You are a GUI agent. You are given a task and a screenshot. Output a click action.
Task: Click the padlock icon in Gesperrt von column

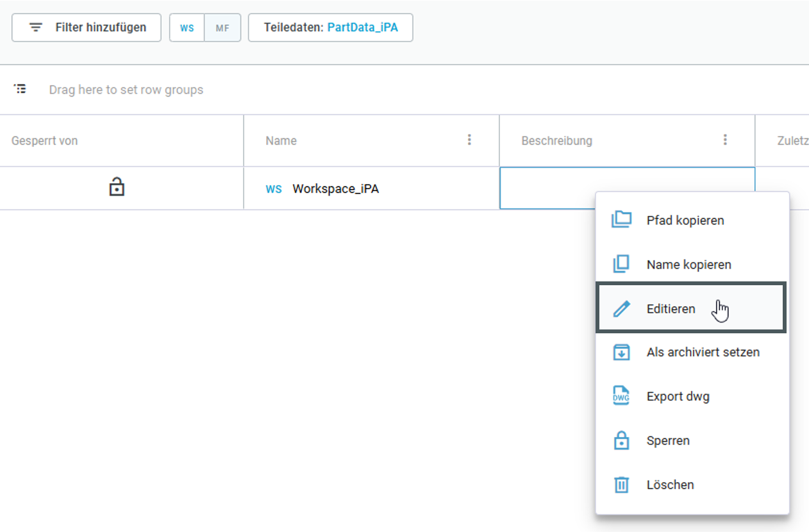tap(117, 188)
